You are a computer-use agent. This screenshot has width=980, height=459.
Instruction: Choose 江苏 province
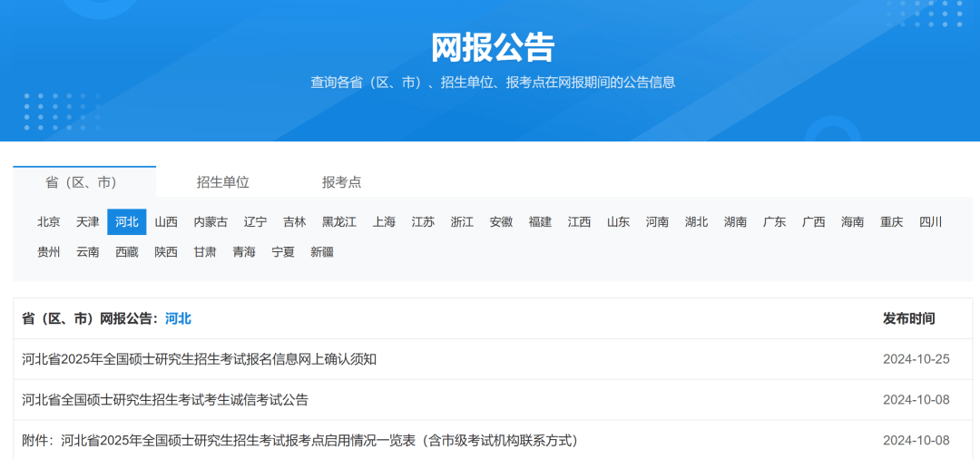pyautogui.click(x=423, y=221)
